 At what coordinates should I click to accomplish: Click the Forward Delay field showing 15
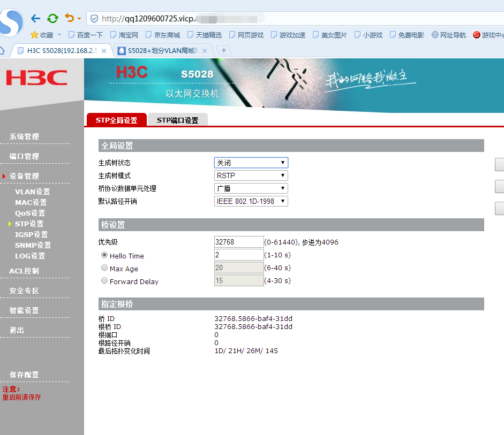[x=239, y=280]
